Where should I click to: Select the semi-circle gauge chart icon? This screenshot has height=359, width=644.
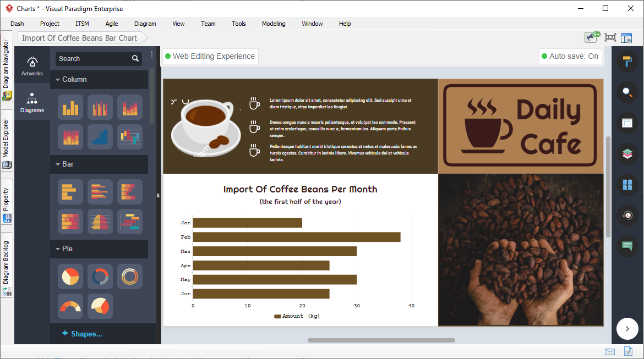70,306
